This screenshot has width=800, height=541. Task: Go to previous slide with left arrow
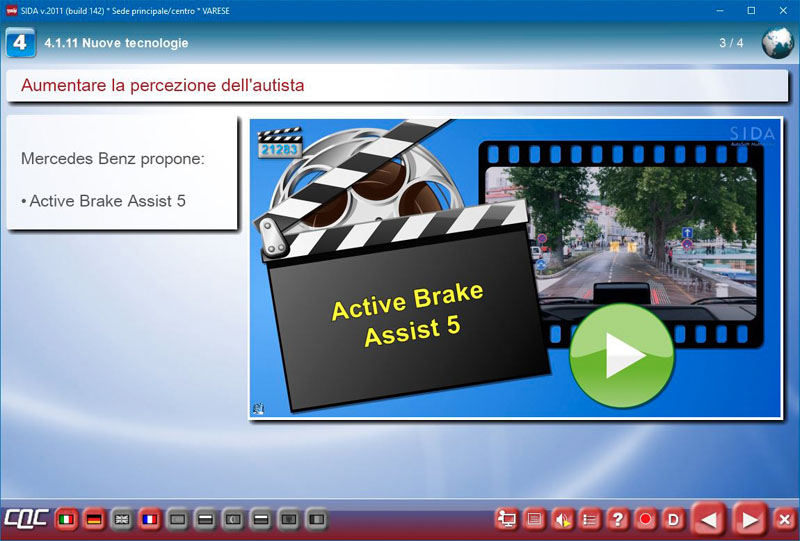click(708, 520)
